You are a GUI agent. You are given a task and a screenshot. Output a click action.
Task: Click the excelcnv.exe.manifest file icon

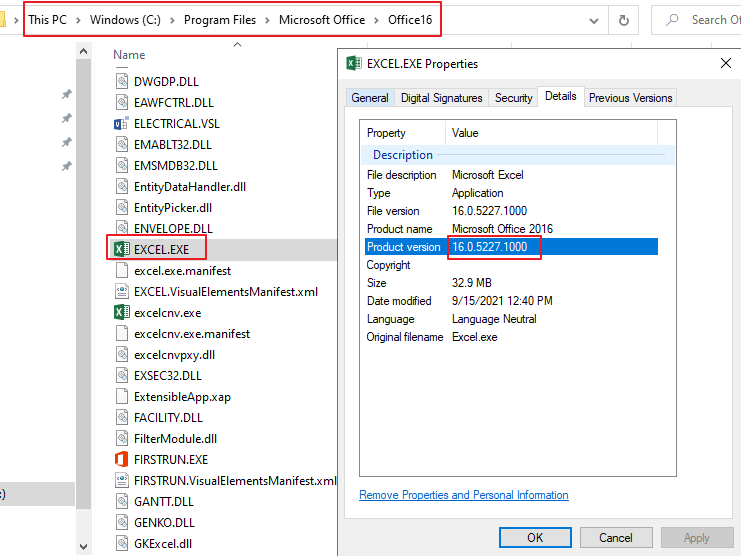pos(122,333)
